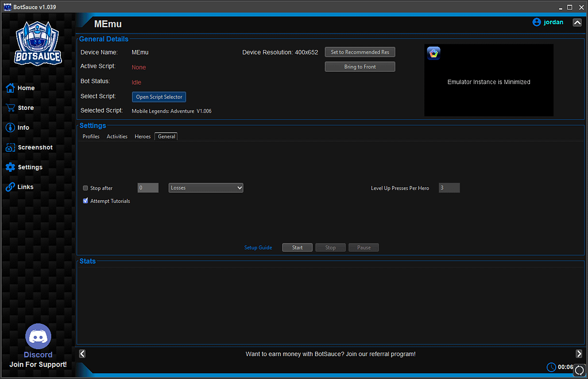Image resolution: width=588 pixels, height=379 pixels.
Task: Show next banner message with right arrow
Action: (579, 354)
